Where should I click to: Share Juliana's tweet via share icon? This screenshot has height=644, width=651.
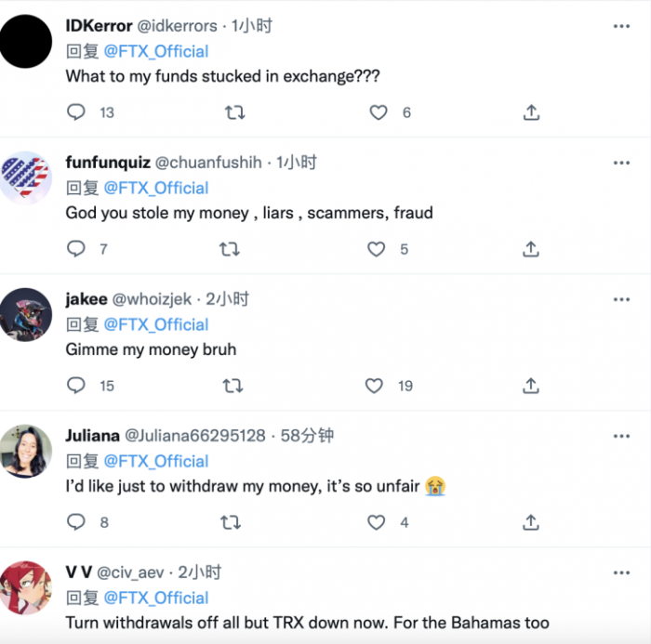(531, 522)
